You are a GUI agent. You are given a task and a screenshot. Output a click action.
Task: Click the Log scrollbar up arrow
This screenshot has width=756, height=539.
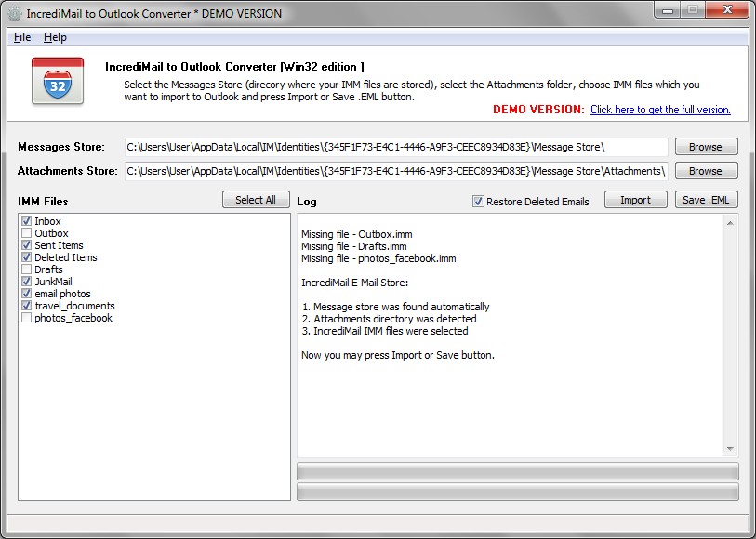coord(730,223)
